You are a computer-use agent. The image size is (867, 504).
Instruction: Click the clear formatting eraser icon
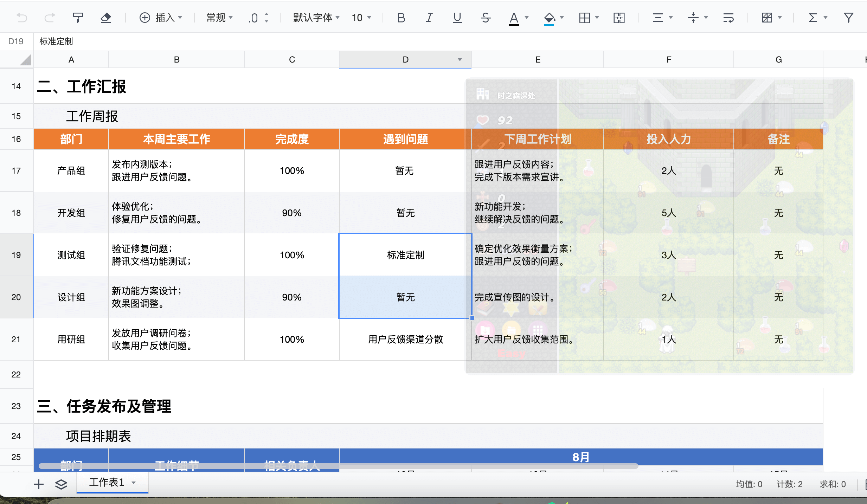(106, 18)
